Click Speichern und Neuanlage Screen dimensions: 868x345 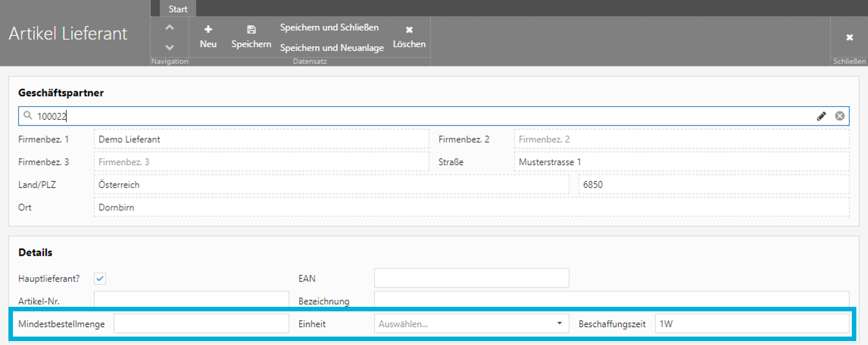332,48
